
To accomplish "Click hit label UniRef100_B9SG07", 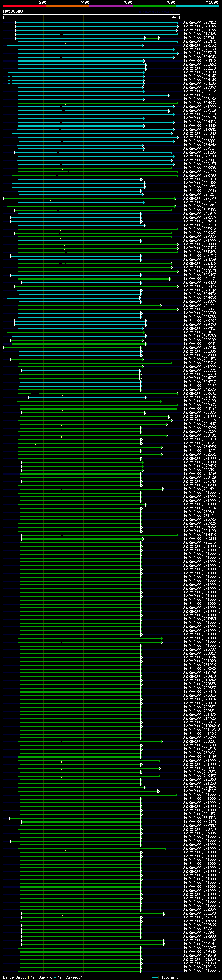I will coord(199,88).
